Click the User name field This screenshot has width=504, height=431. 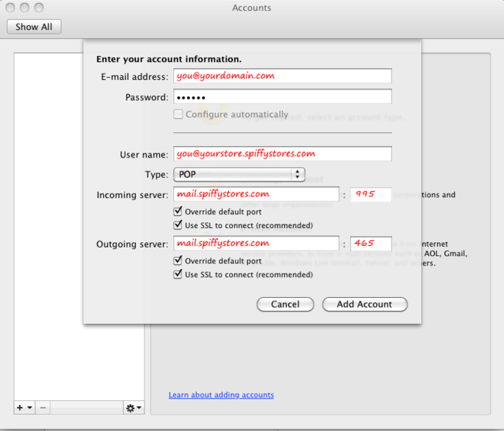click(282, 154)
